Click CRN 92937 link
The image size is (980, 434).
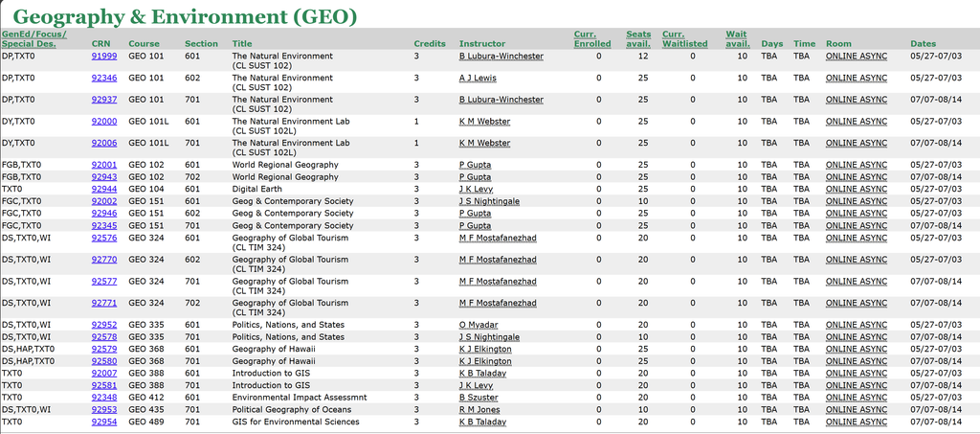103,100
